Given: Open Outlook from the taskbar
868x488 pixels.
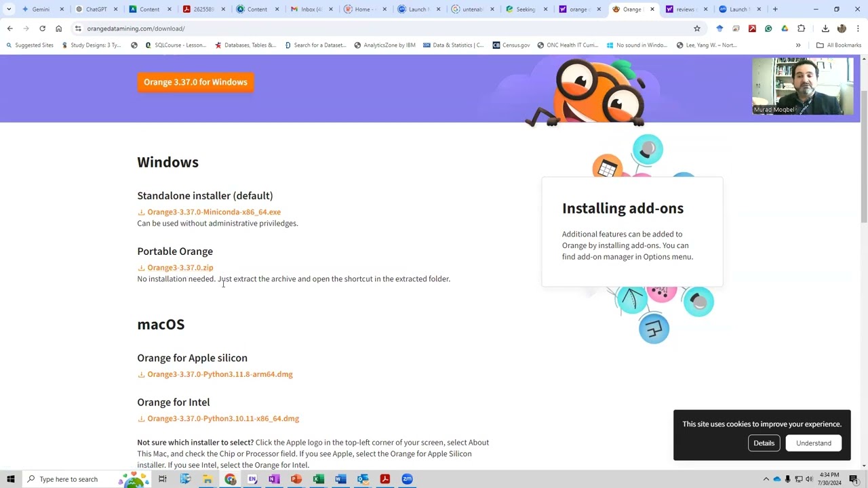Looking at the screenshot, I should (x=363, y=479).
